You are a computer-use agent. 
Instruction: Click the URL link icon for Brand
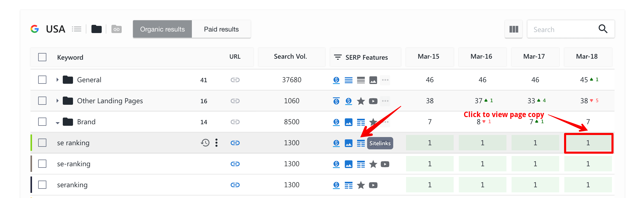[235, 122]
